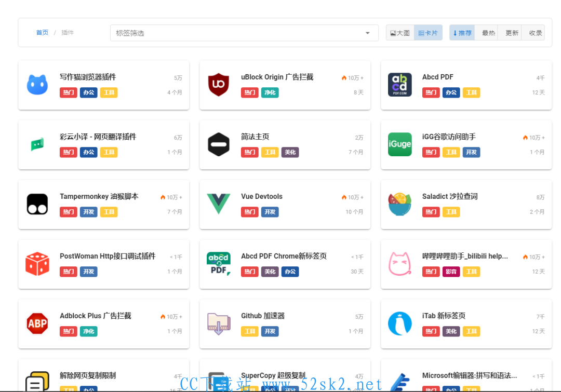Image resolution: width=561 pixels, height=392 pixels.
Task: Open Tampermonkey 油猴脚本 title link
Action: pyautogui.click(x=99, y=196)
